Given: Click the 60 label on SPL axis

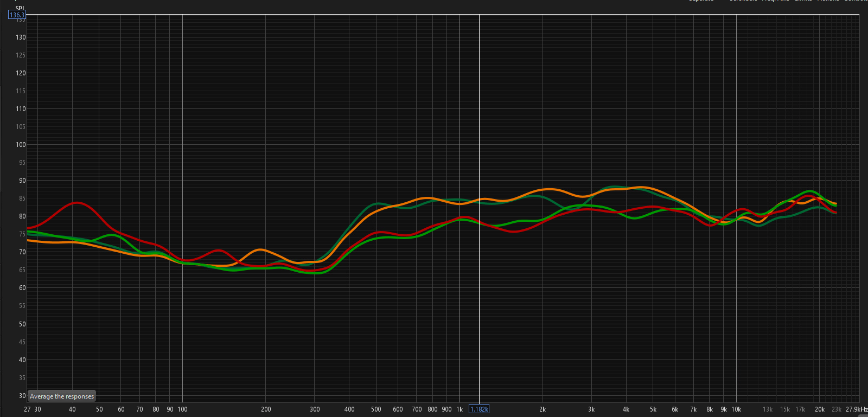Looking at the screenshot, I should pos(22,288).
